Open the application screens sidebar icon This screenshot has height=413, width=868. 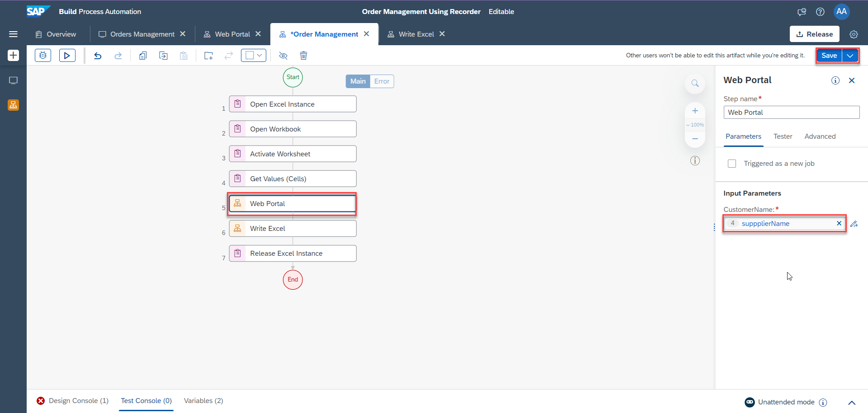[13, 80]
